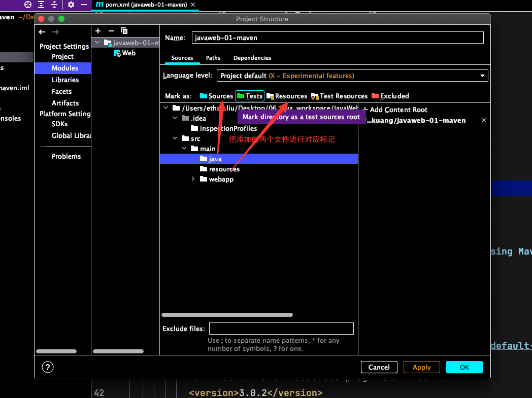Mark directory as Test Resources
This screenshot has width=532, height=398.
(x=339, y=96)
